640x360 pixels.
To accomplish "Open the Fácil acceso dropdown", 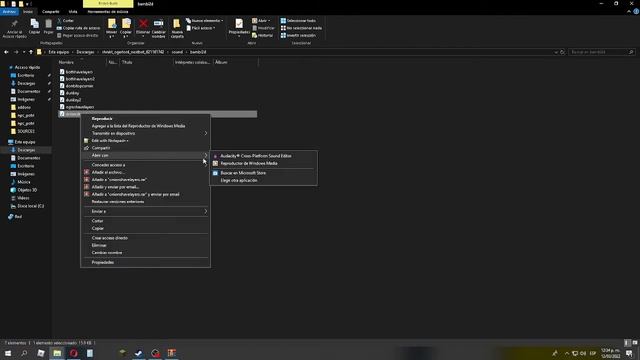I will point(201,28).
